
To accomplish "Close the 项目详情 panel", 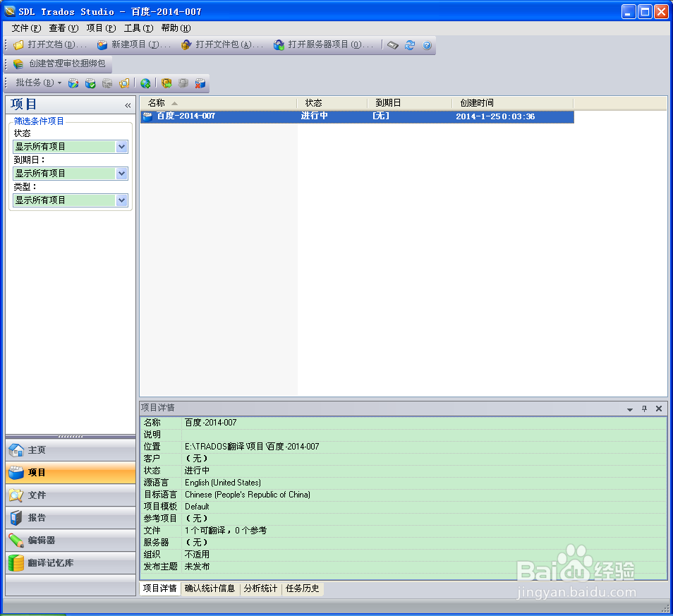I will coord(659,409).
